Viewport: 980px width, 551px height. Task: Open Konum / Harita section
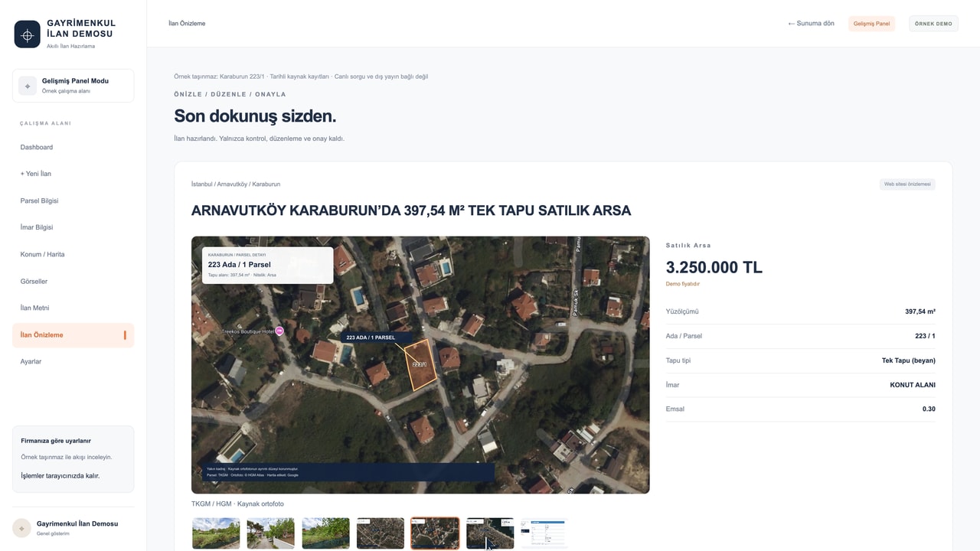tap(73, 254)
